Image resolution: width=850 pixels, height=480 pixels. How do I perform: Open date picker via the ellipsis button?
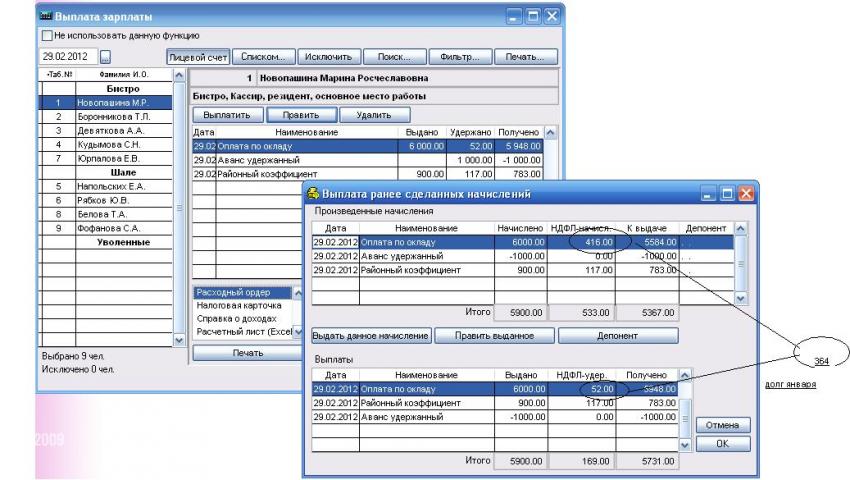107,57
